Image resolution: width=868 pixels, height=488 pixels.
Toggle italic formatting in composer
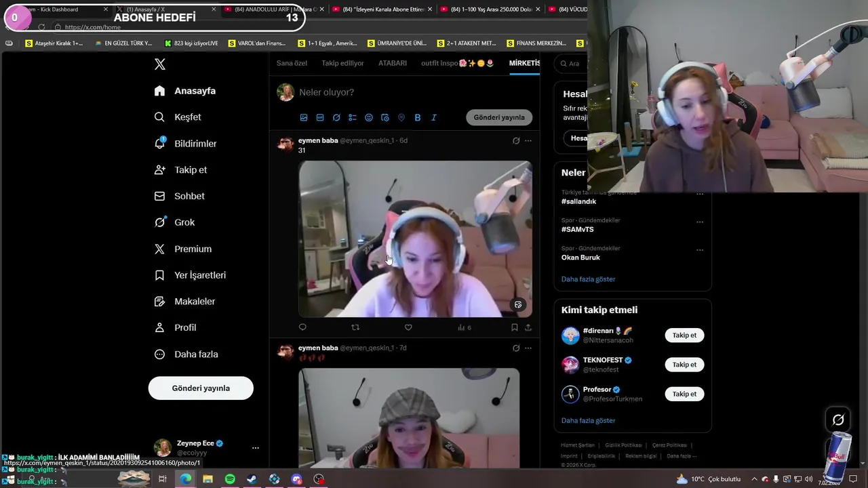point(434,117)
